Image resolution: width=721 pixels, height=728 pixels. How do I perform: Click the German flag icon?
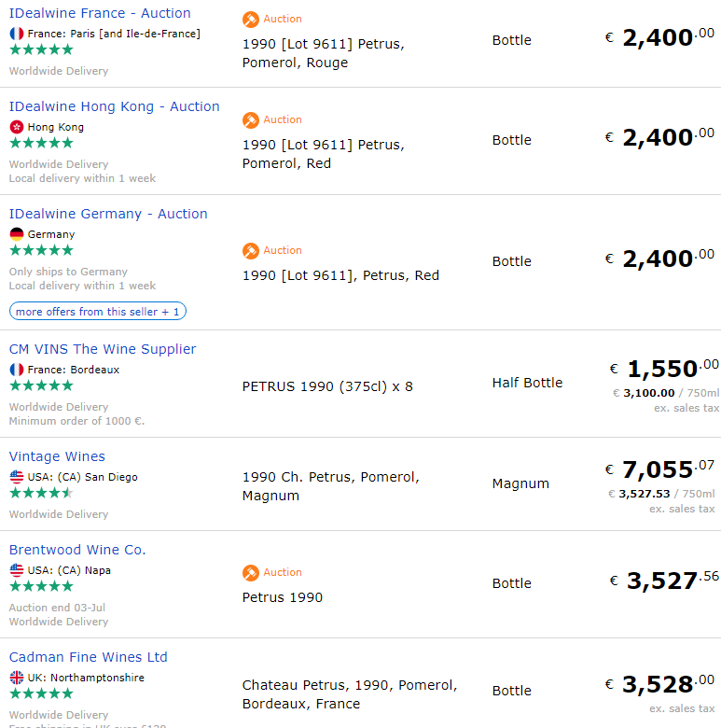point(17,234)
